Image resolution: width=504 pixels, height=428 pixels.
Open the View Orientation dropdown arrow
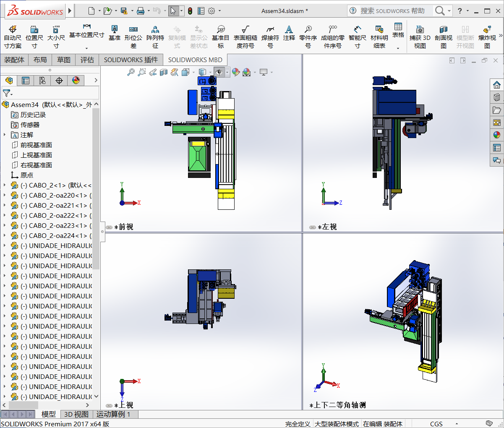pos(193,73)
